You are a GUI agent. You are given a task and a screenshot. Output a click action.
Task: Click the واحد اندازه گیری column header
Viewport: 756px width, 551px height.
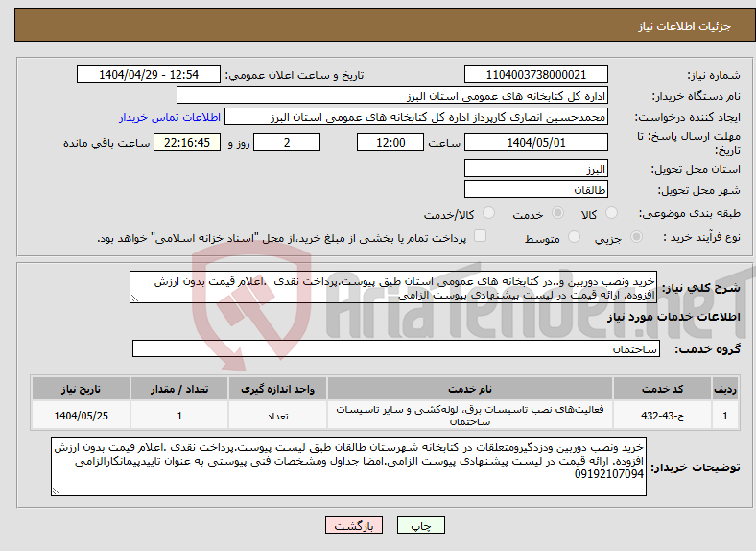coord(277,389)
